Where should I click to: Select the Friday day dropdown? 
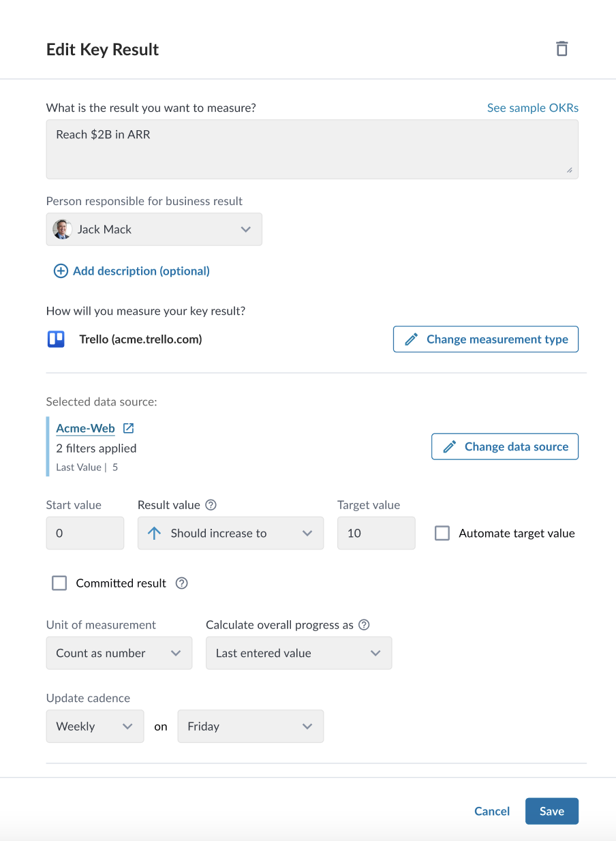(251, 727)
